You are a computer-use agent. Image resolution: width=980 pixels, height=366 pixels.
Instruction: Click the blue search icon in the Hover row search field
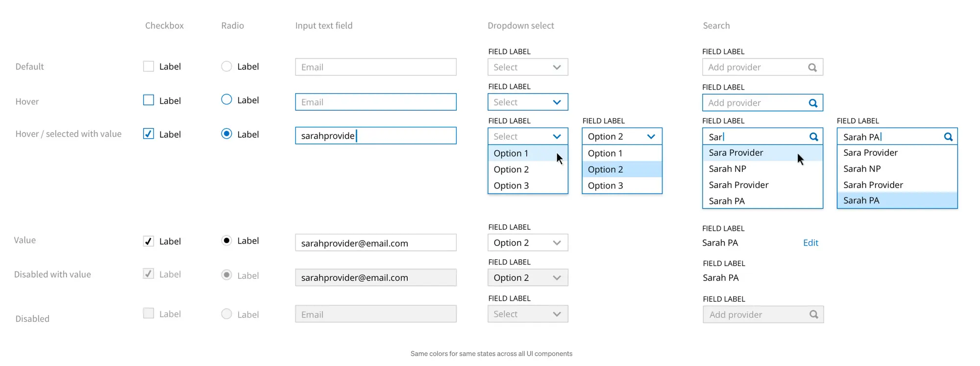tap(813, 103)
